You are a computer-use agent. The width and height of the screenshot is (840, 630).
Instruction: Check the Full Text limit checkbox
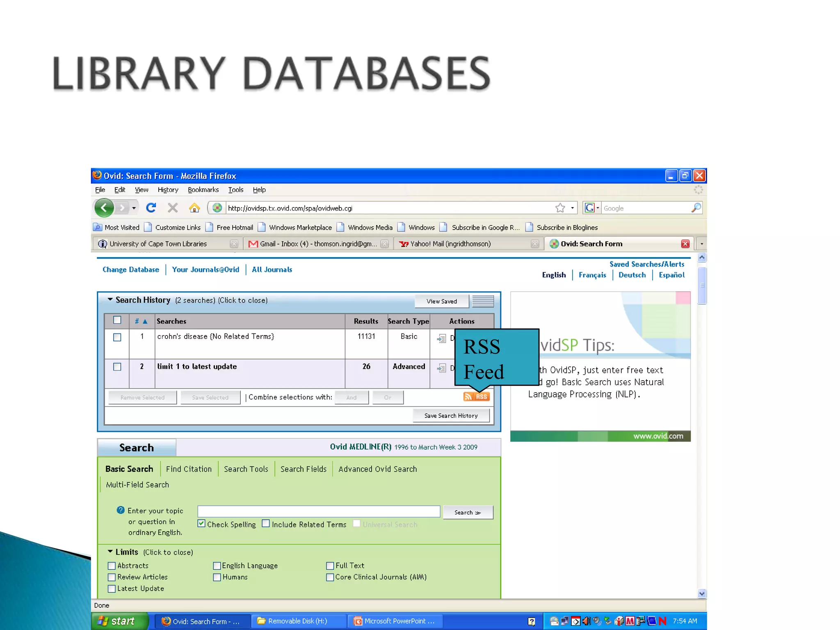330,566
